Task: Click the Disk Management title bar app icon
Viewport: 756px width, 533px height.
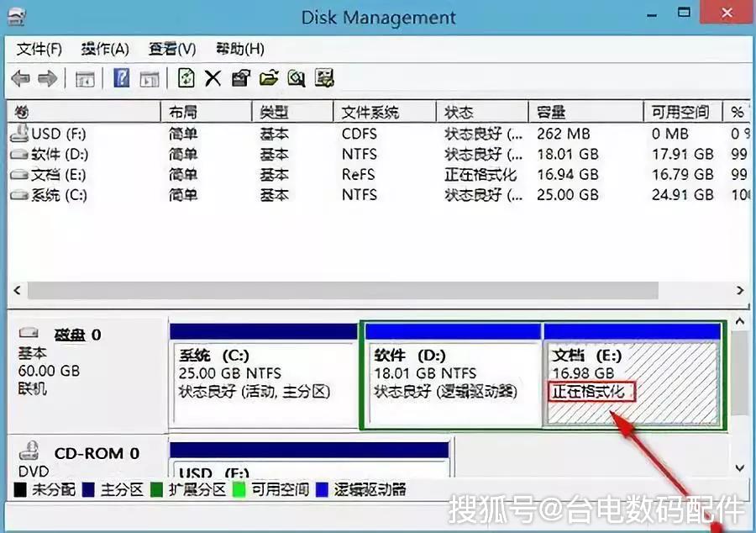Action: pyautogui.click(x=17, y=18)
